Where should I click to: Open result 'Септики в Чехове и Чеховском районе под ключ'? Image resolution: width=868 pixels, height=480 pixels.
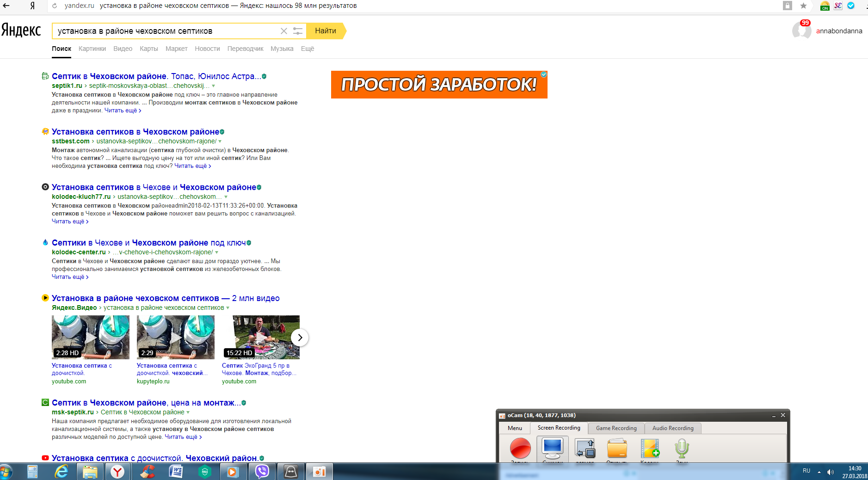149,243
